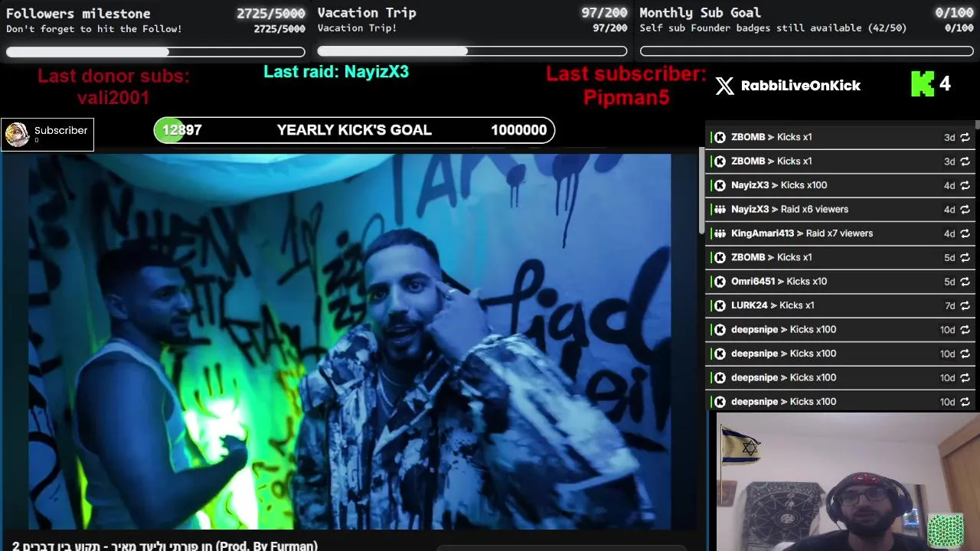Select LURK24 Kicks x1 event text
The width and height of the screenshot is (980, 551).
tap(773, 305)
